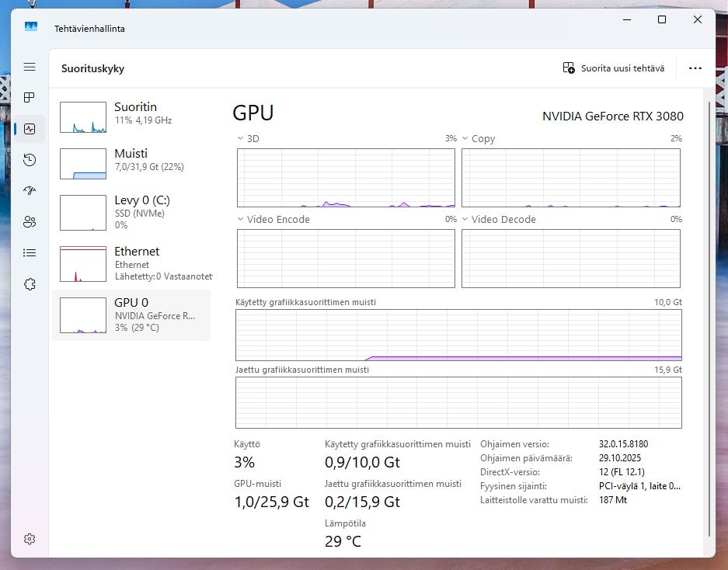Click the Suoritin mini graph thumbnail
This screenshot has width=728, height=570.
83,117
